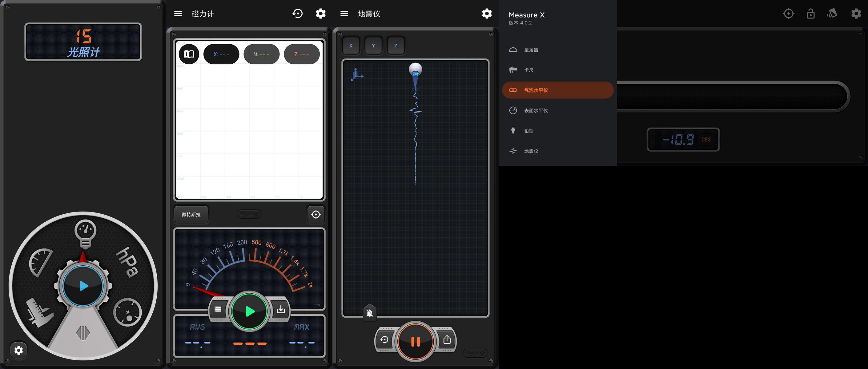Reset the seismograph with the history button
Image resolution: width=868 pixels, height=369 pixels.
[x=384, y=340]
